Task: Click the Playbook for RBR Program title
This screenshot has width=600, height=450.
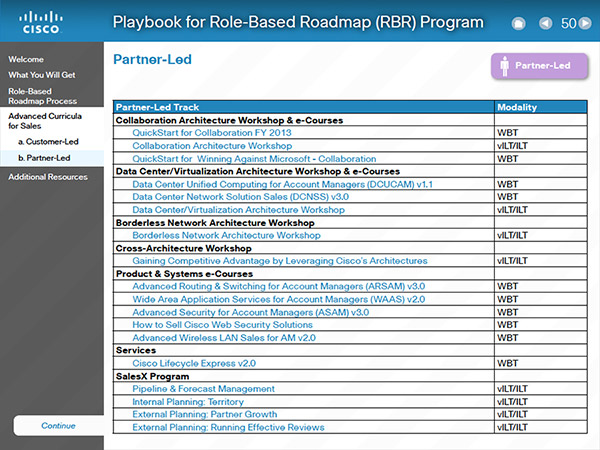Action: coord(298,22)
